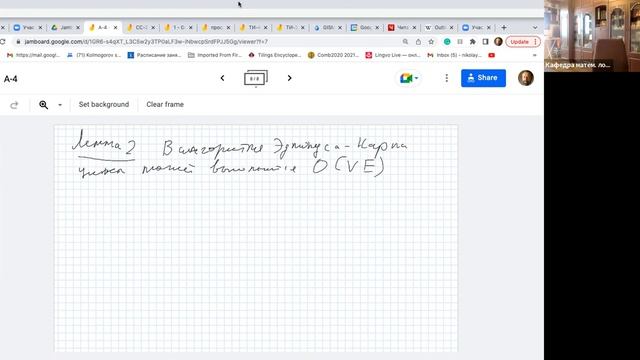This screenshot has width=640, height=360.
Task: Switch to the Out Wikipedia browser tab
Action: (439, 27)
